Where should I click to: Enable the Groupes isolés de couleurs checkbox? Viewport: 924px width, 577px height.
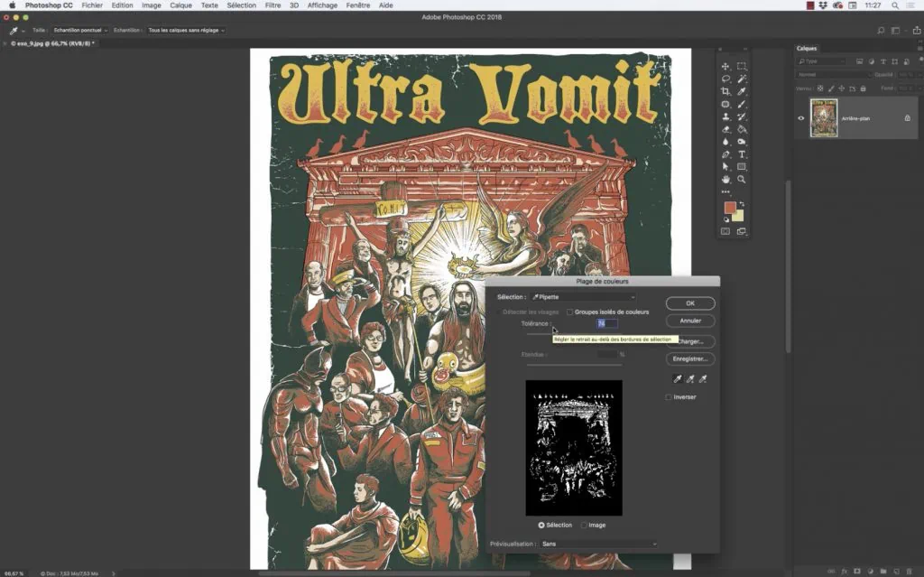pos(569,312)
